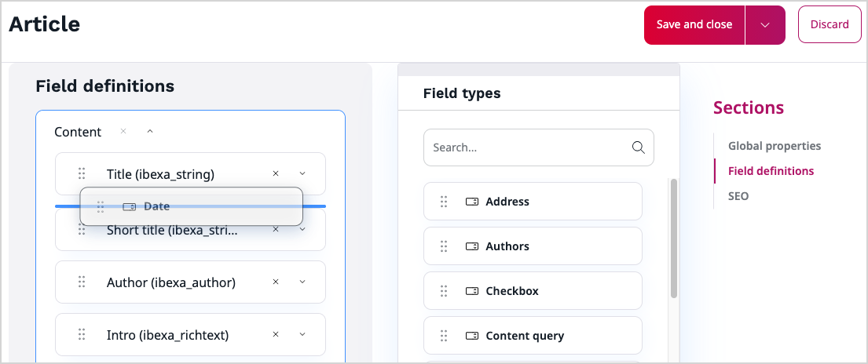
Task: Discard the article changes
Action: (x=830, y=24)
